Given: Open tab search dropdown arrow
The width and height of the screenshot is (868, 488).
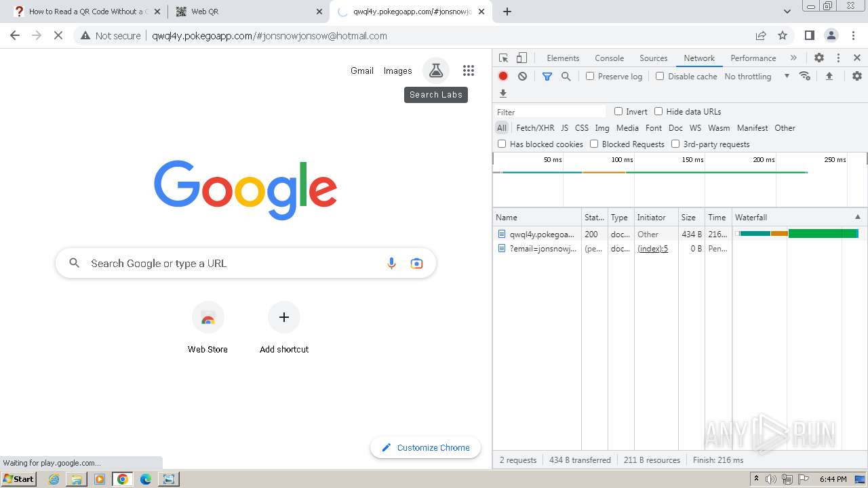Looking at the screenshot, I should coord(787,12).
